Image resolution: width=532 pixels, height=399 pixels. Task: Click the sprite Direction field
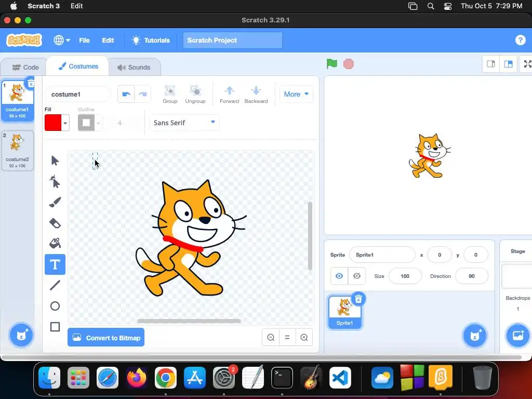click(472, 276)
